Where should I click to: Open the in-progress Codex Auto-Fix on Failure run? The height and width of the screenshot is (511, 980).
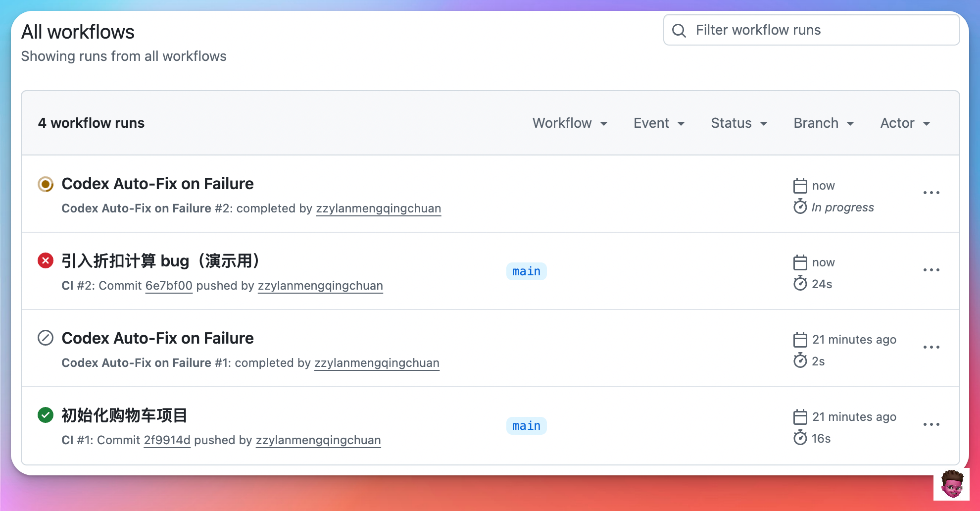(157, 184)
